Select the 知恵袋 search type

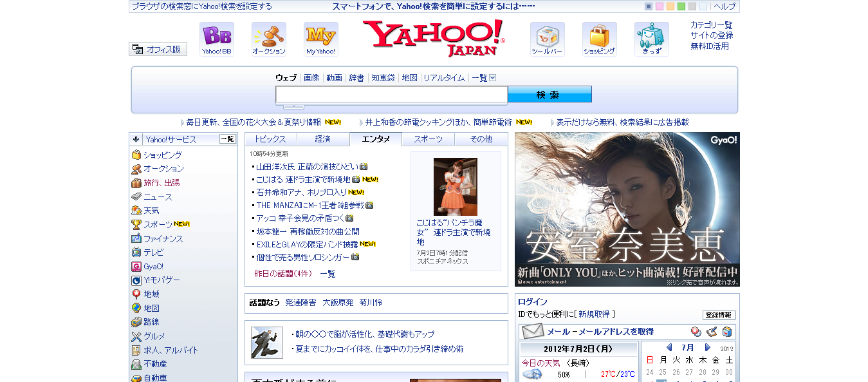[383, 78]
